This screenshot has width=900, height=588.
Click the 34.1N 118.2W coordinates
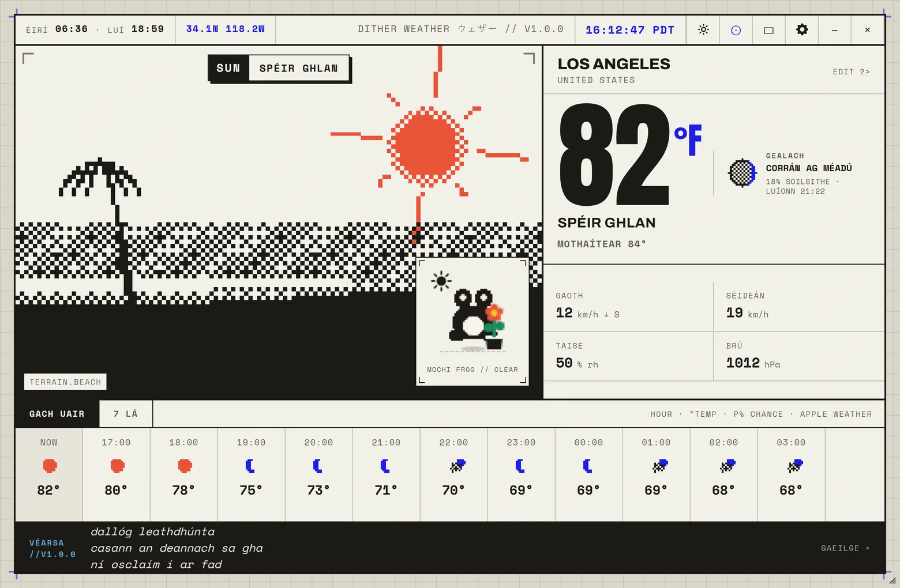point(226,29)
